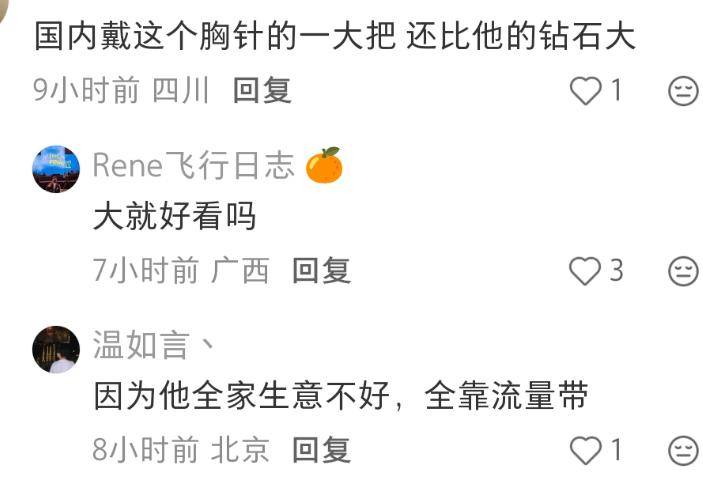Open the 温如言、 username link

tap(153, 345)
